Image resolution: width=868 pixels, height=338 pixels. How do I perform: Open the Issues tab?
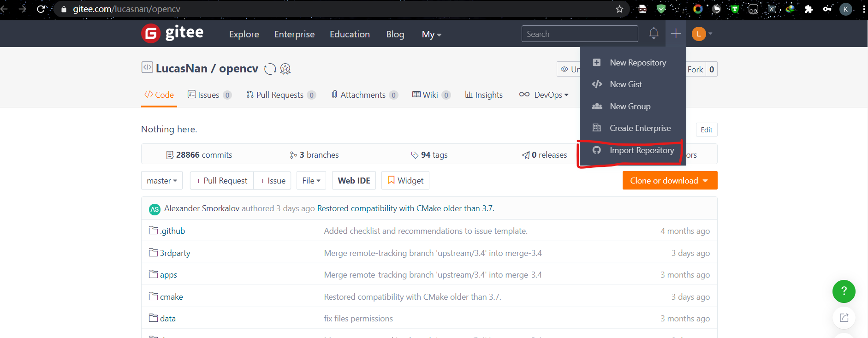click(209, 95)
